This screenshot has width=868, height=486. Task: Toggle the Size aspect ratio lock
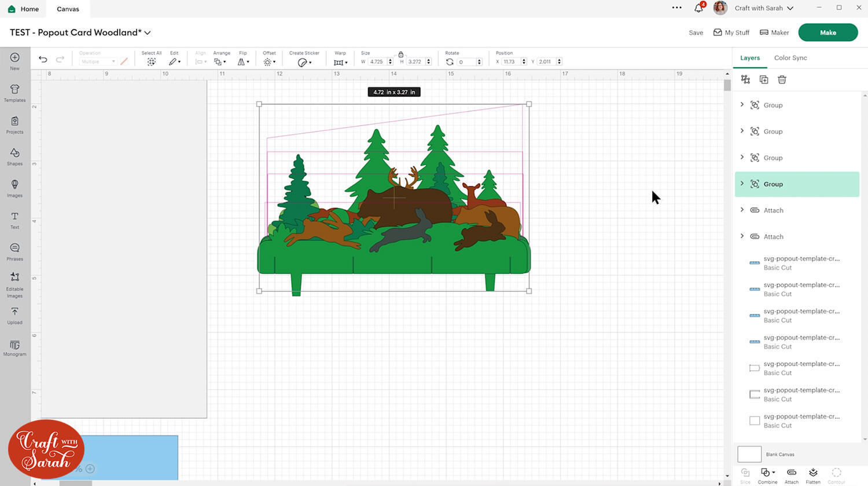click(x=400, y=54)
